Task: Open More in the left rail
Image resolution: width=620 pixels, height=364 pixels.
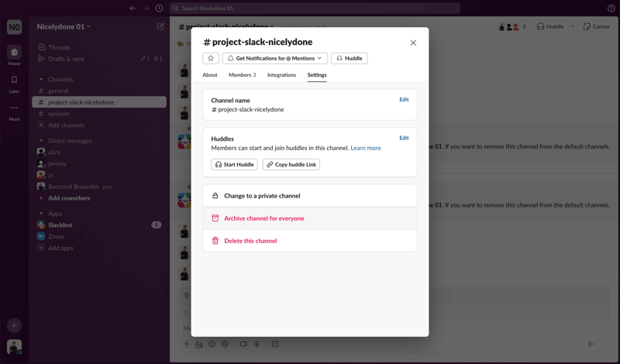Action: coord(14,112)
